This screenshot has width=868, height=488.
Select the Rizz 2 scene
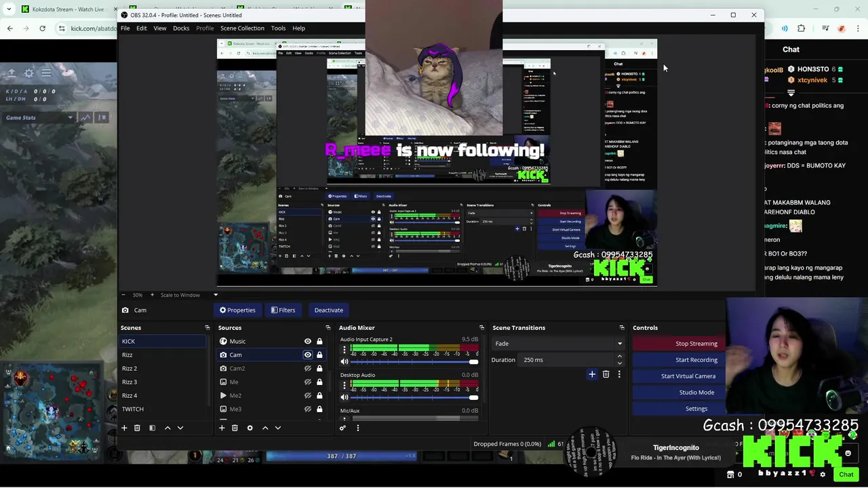coord(162,368)
